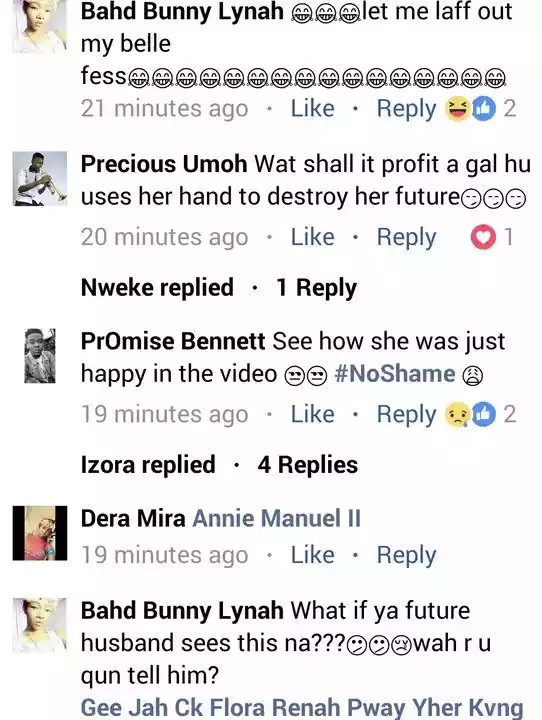Expand Izora replied 4 Replies thread

tap(219, 465)
